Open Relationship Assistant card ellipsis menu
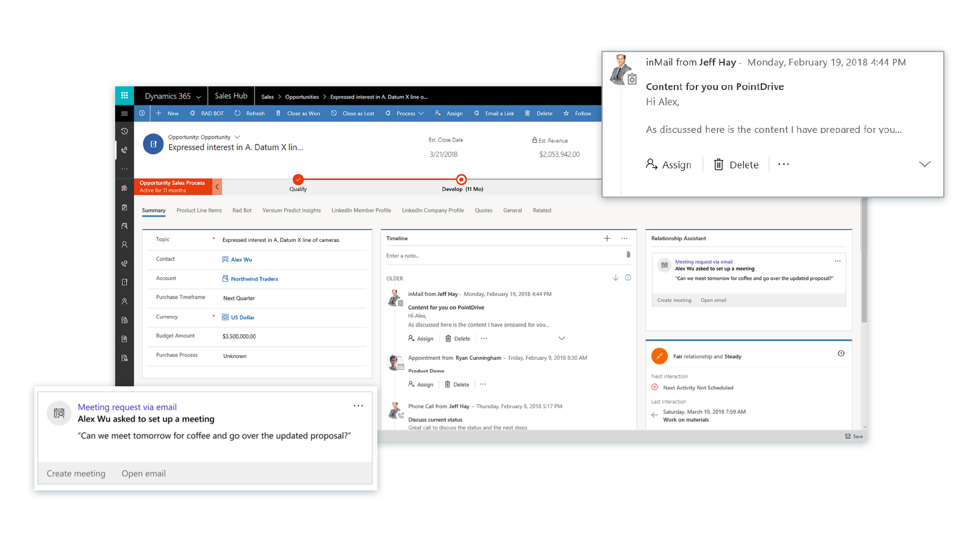980x551 pixels. pyautogui.click(x=837, y=261)
